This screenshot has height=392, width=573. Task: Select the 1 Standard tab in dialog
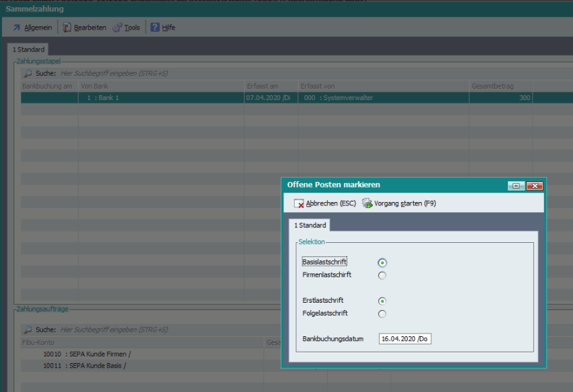[310, 226]
